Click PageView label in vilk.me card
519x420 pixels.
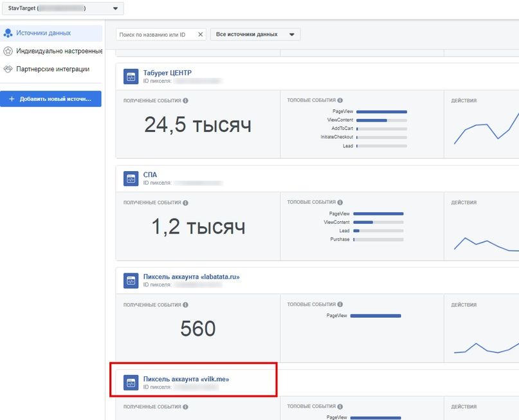(x=336, y=417)
